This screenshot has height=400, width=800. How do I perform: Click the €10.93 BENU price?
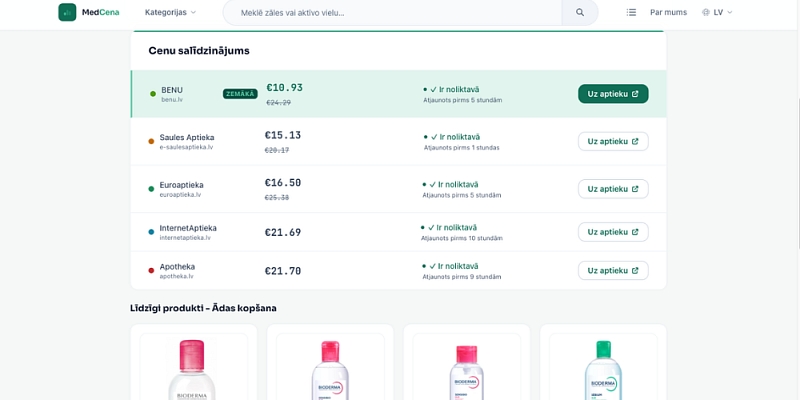[x=285, y=88]
